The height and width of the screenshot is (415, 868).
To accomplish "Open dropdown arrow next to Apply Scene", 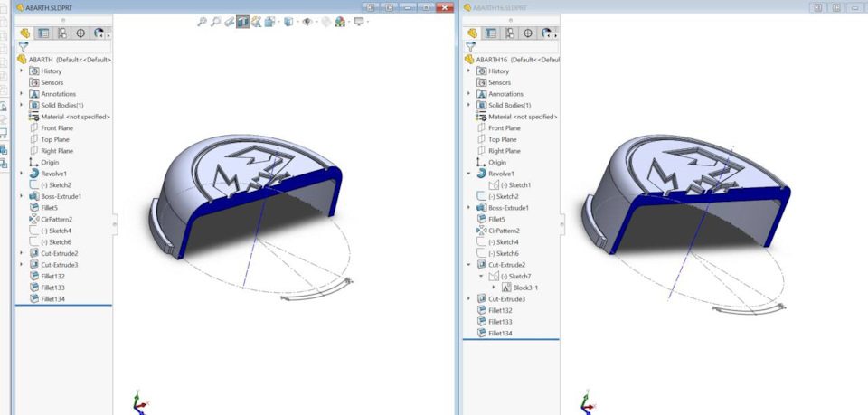I will [348, 22].
